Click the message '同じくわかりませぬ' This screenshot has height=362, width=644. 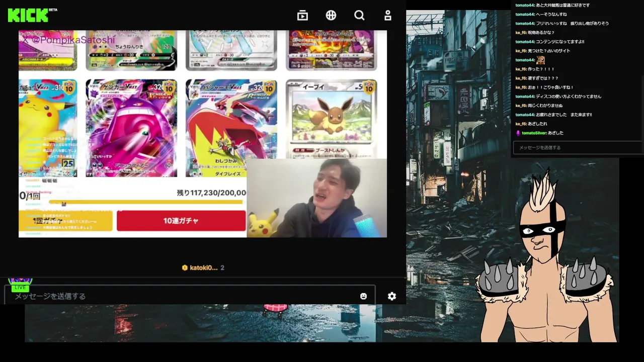545,106
